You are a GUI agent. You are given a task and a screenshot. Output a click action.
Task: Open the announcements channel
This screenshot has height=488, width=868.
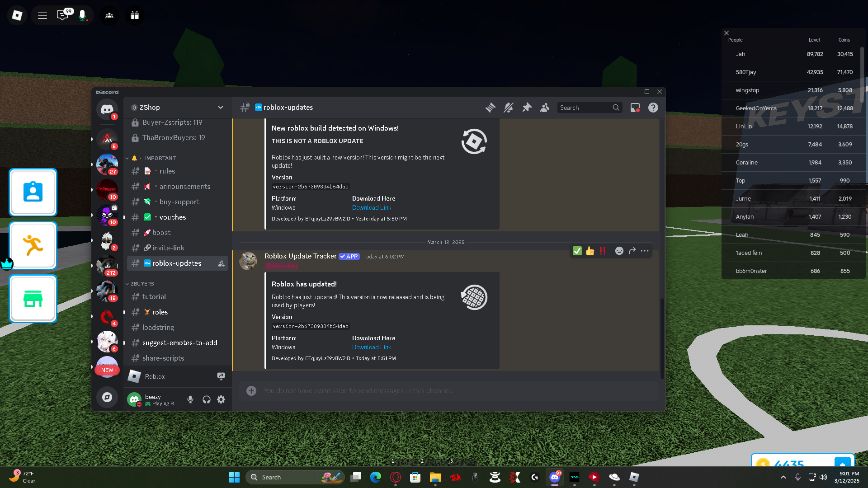(178, 187)
